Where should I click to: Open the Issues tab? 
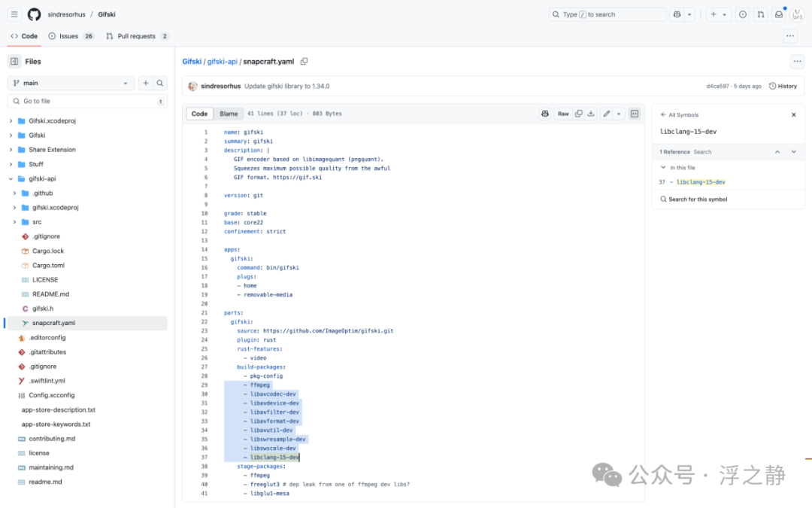coord(71,36)
